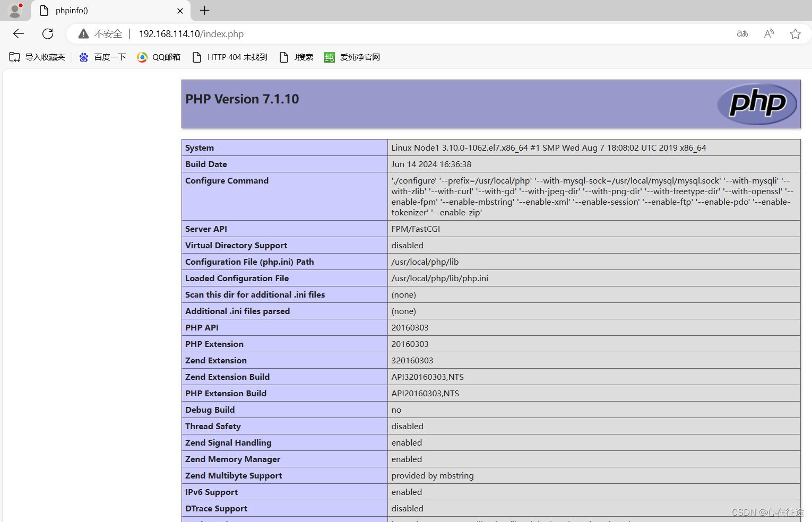Click the address bar URL

click(x=191, y=34)
